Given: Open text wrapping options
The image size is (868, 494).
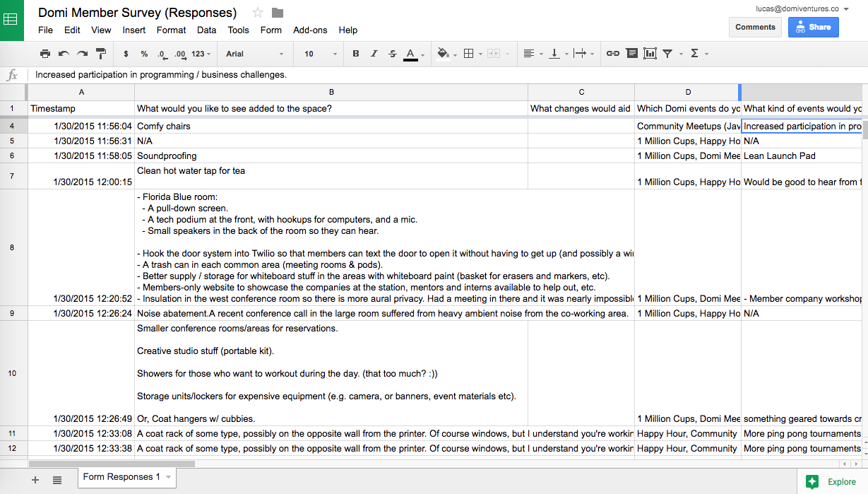Looking at the screenshot, I should pos(580,54).
